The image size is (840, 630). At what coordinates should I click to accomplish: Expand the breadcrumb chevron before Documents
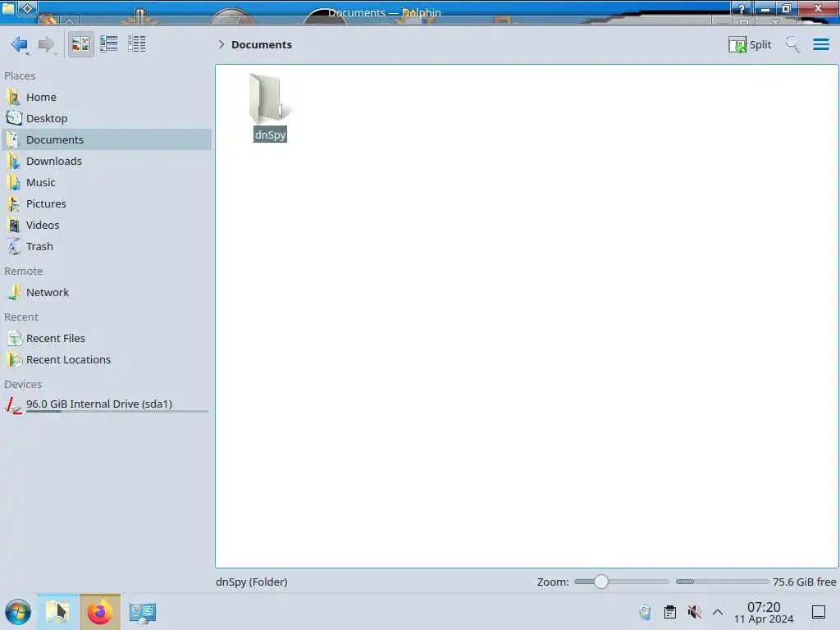coord(221,44)
